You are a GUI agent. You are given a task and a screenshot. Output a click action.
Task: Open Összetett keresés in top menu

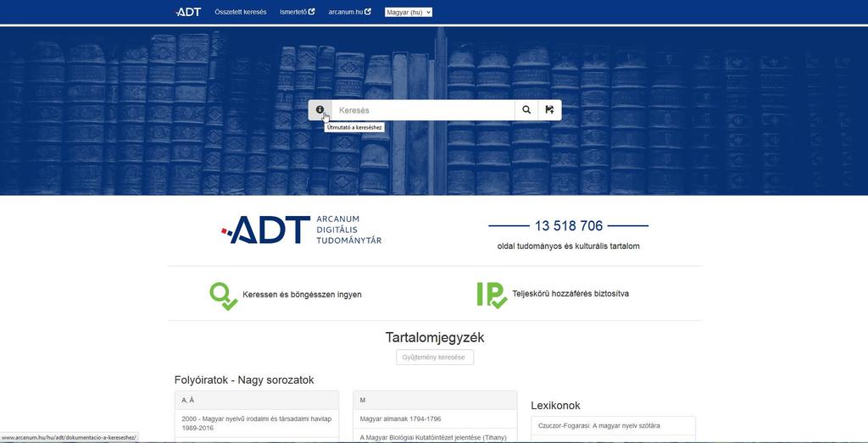[241, 12]
